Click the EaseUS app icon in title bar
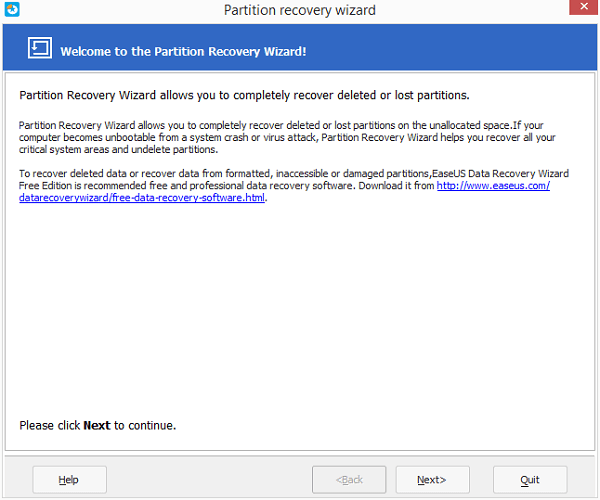The image size is (600, 500). click(x=12, y=9)
